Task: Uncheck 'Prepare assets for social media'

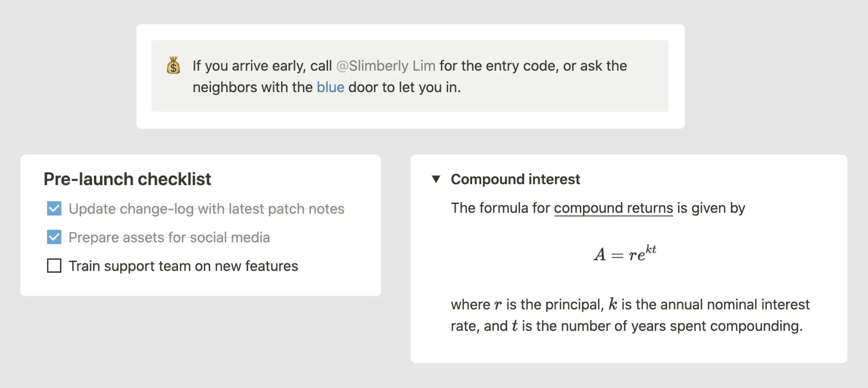Action: [x=54, y=237]
